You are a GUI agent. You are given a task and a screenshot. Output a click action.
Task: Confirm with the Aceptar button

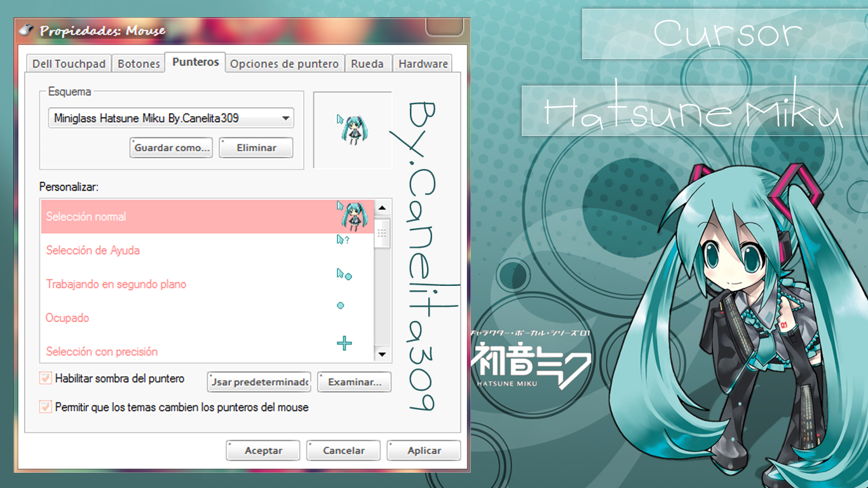[263, 451]
